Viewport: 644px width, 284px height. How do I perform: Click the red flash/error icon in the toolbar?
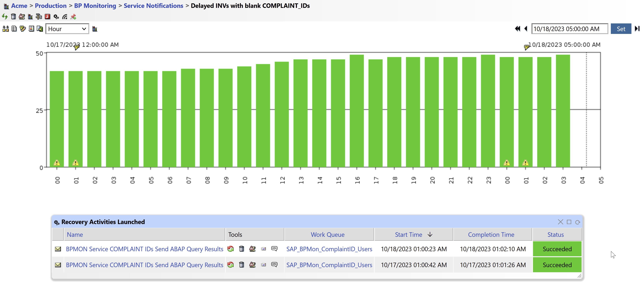[x=47, y=16]
